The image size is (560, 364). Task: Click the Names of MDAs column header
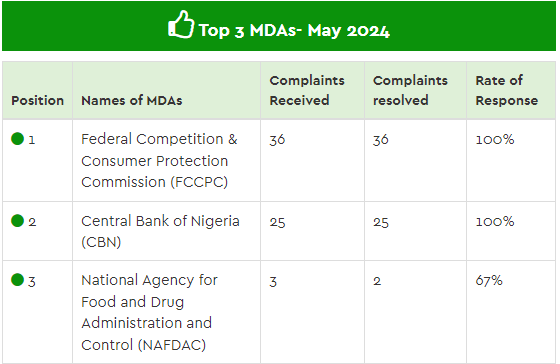(x=132, y=100)
